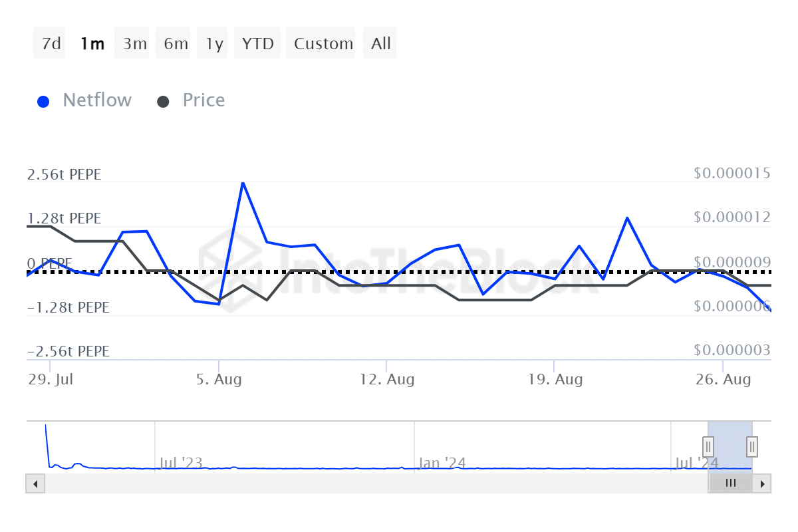
Task: Switch to the 1m range view
Action: 92,44
